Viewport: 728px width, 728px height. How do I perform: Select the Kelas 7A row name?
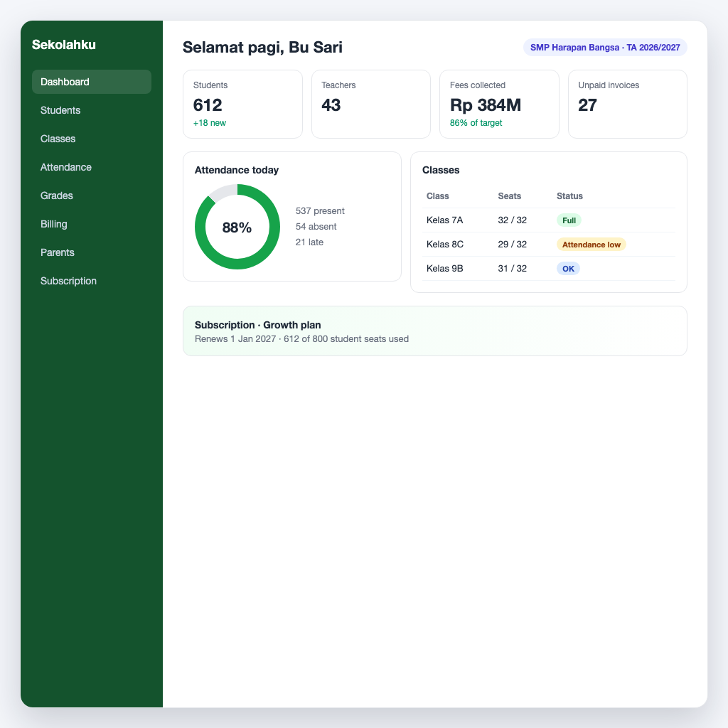pos(445,220)
